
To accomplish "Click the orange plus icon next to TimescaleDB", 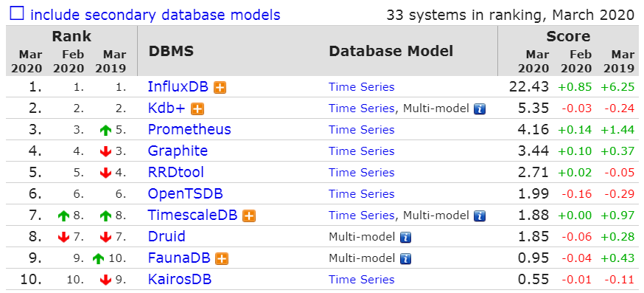I will pos(249,216).
